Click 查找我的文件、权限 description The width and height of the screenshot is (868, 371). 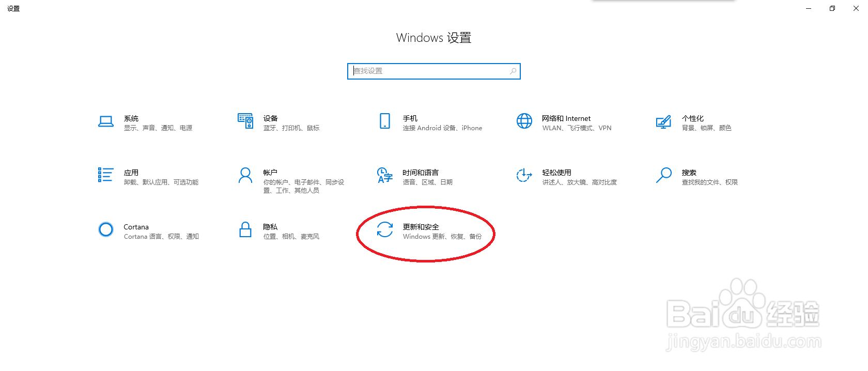point(710,182)
